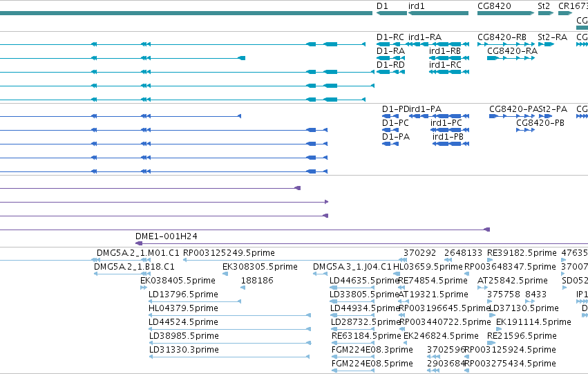Click EK191114.5prime EST label
Screen dimensions: 588x374
pyautogui.click(x=533, y=322)
